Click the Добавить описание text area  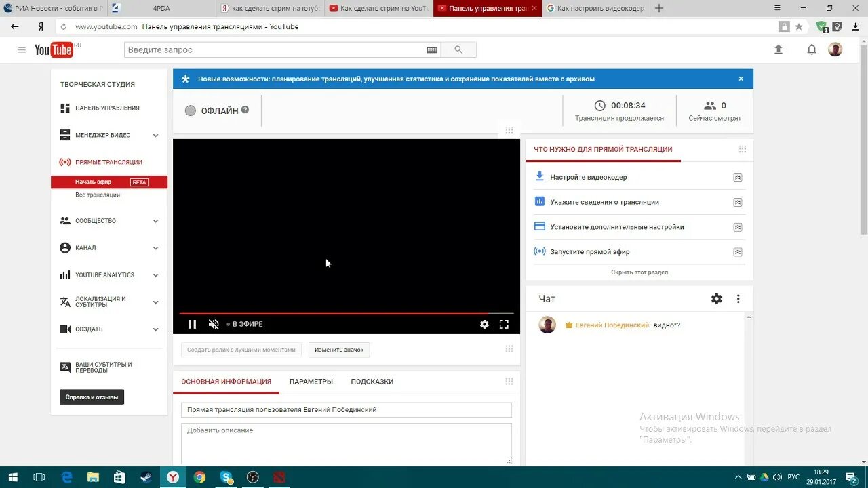click(x=347, y=443)
